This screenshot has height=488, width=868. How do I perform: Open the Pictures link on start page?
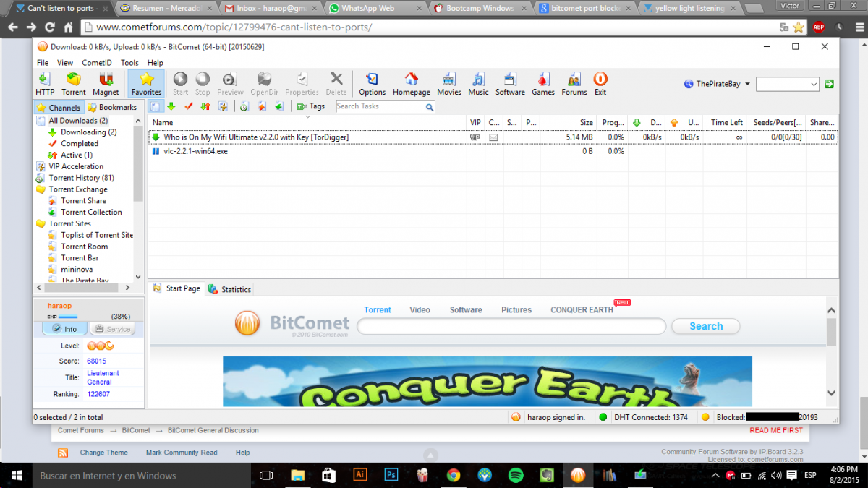tap(516, 309)
